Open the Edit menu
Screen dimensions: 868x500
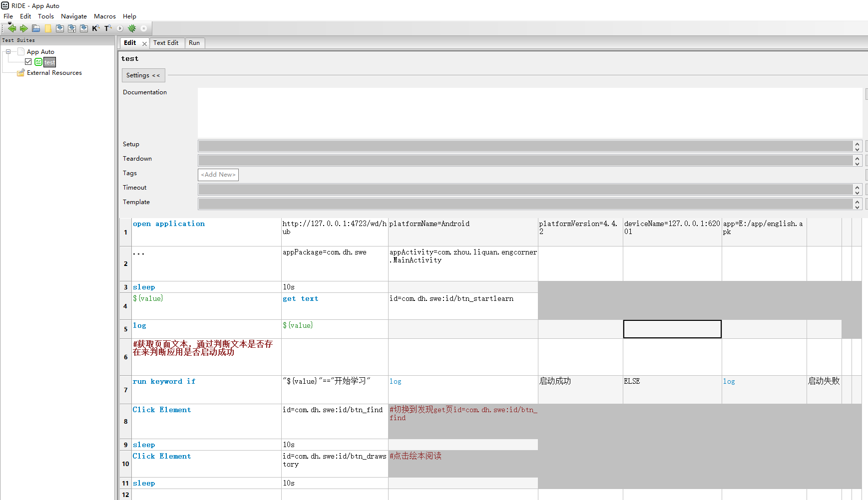coord(25,16)
